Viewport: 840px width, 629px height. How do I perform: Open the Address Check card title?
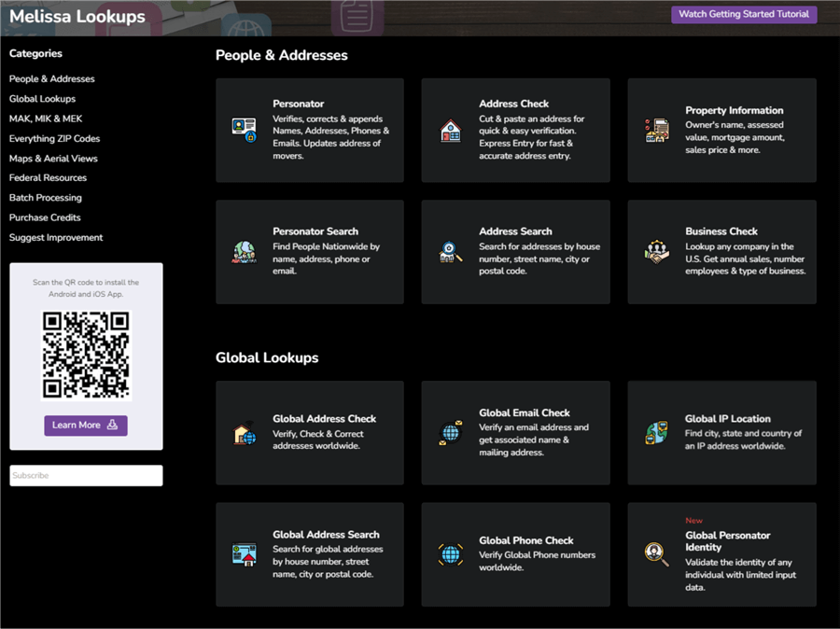(513, 104)
